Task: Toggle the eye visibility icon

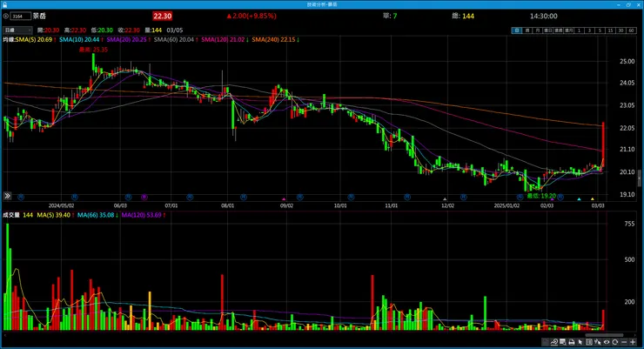Action: click(607, 342)
